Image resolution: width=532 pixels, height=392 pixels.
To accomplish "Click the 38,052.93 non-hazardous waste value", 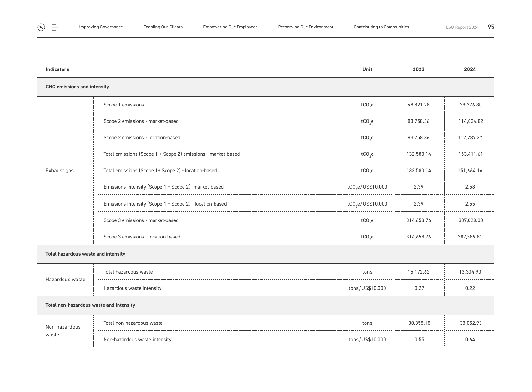I will 471,323.
